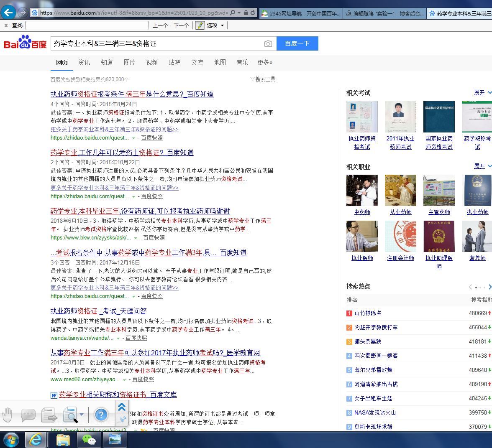Click the camera image-search icon
Image resolution: width=492 pixels, height=448 pixels.
coord(268,43)
